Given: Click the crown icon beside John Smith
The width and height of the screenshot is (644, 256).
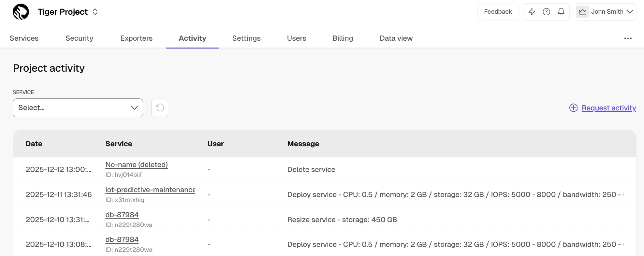Looking at the screenshot, I should point(583,12).
